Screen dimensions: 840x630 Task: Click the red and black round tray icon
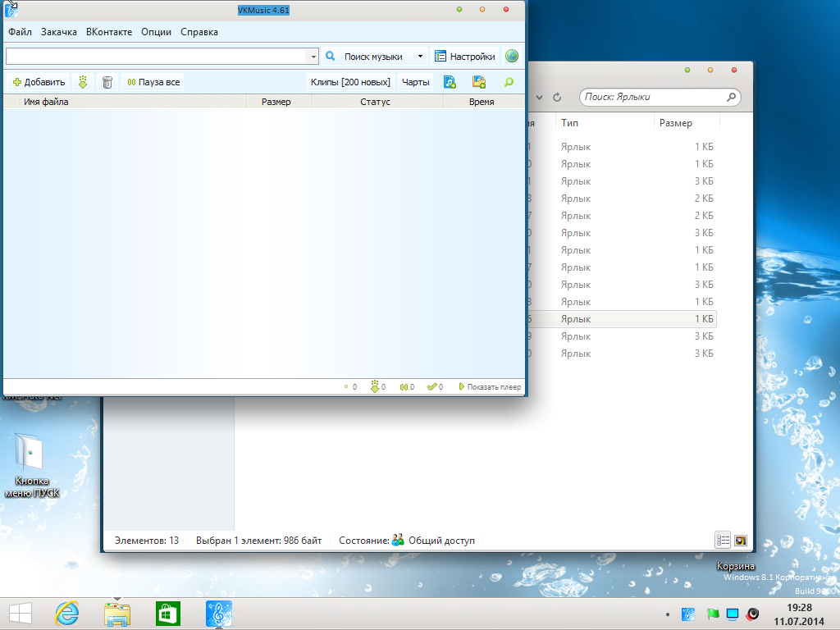[753, 614]
